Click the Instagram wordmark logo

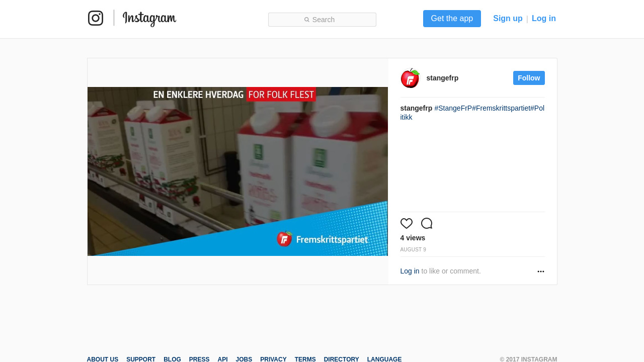tap(149, 19)
